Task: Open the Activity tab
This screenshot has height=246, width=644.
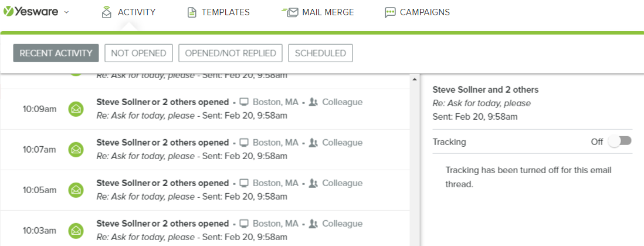Action: click(x=136, y=12)
